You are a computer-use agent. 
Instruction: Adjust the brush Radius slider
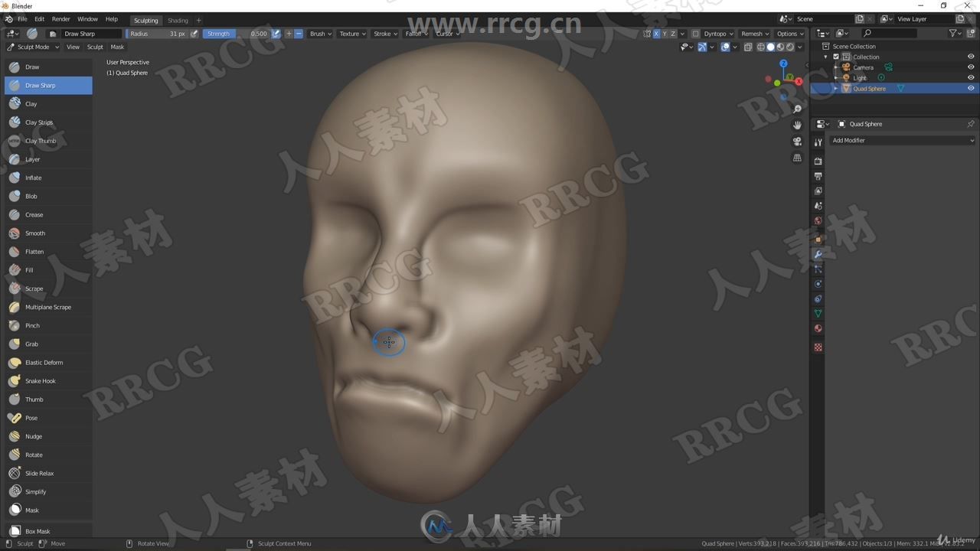157,34
